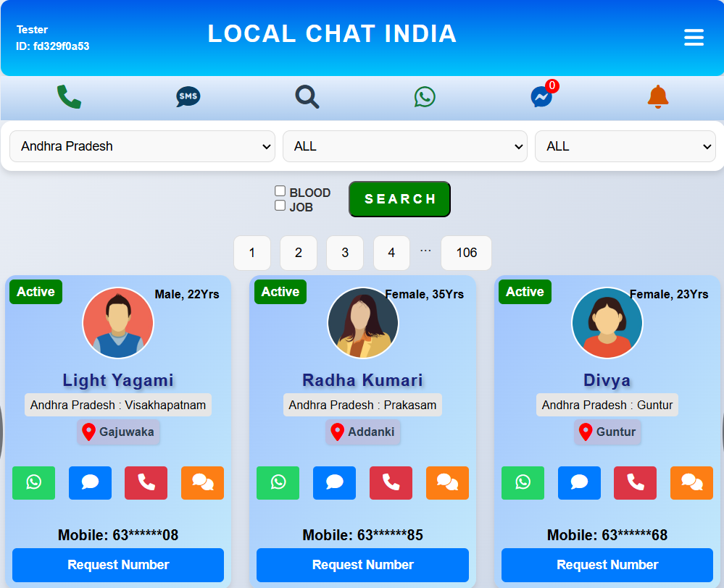Open Messenger with the notification badge
The width and height of the screenshot is (724, 588).
click(541, 96)
